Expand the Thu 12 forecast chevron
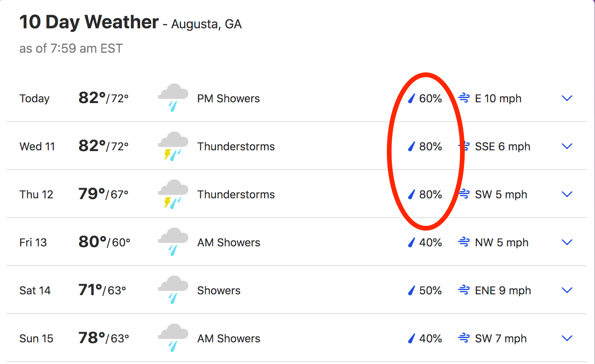 (x=567, y=194)
